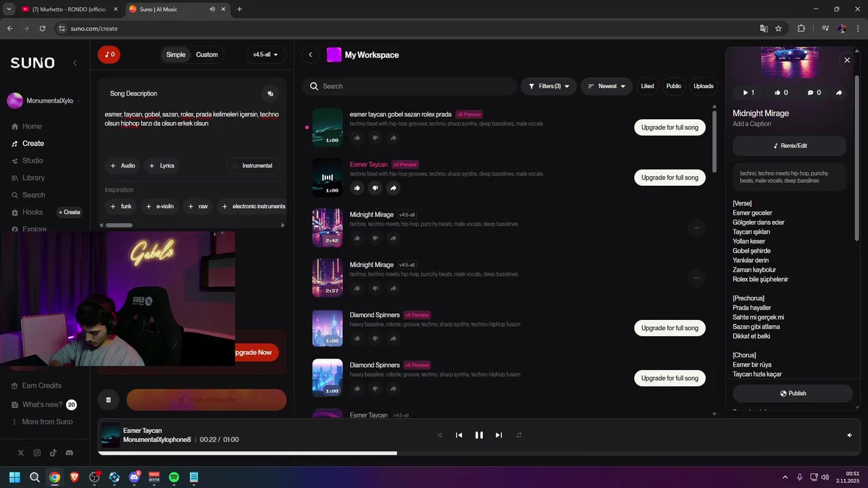Open More from Suno menu

pos(41,422)
